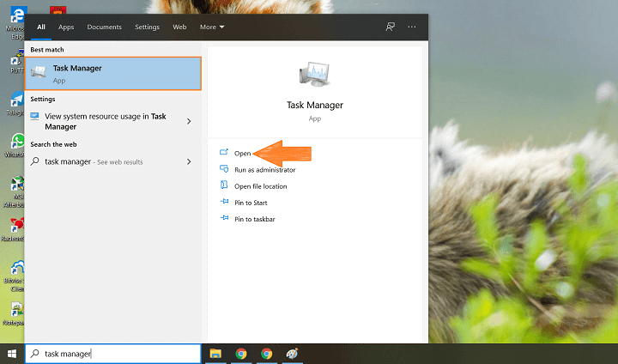Expand the task manager web results arrow
This screenshot has width=618, height=364.
coord(189,161)
